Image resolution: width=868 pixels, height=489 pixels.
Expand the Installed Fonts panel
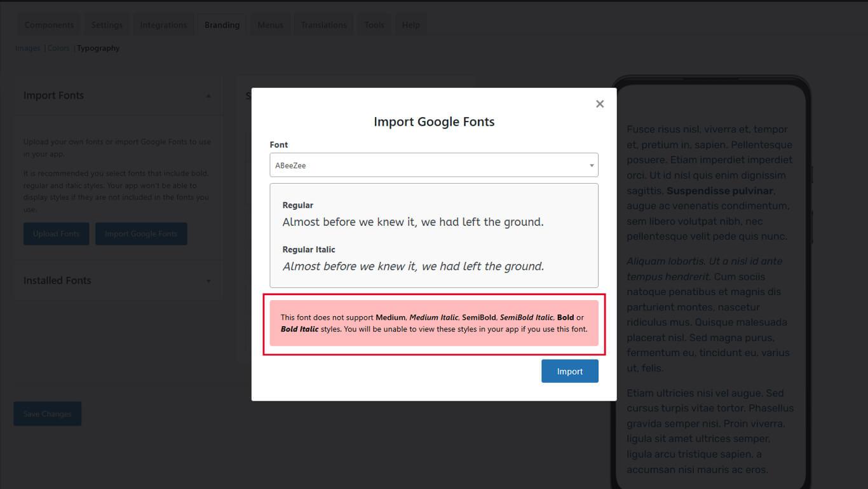click(208, 281)
